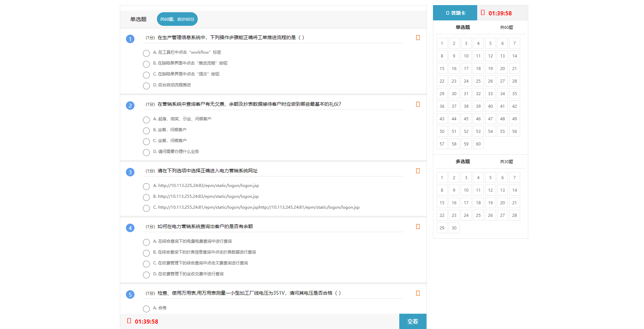
Task: Open multiple-choice question 30 under 多选题
Action: 454,228
